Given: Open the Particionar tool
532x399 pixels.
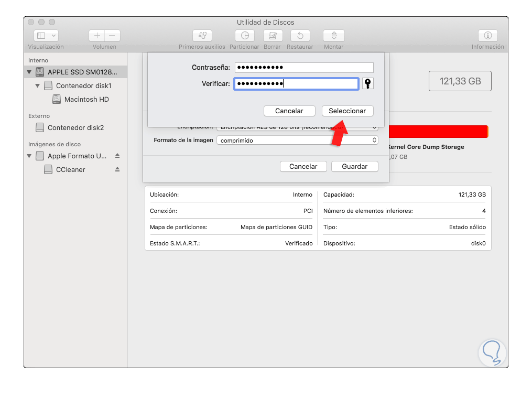Looking at the screenshot, I should tap(245, 36).
